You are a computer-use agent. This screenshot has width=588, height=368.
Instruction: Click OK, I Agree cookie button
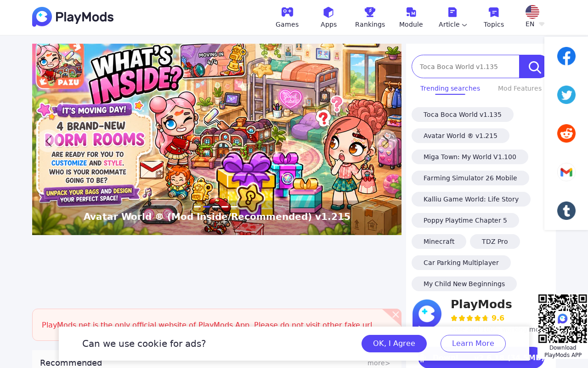[x=394, y=344]
